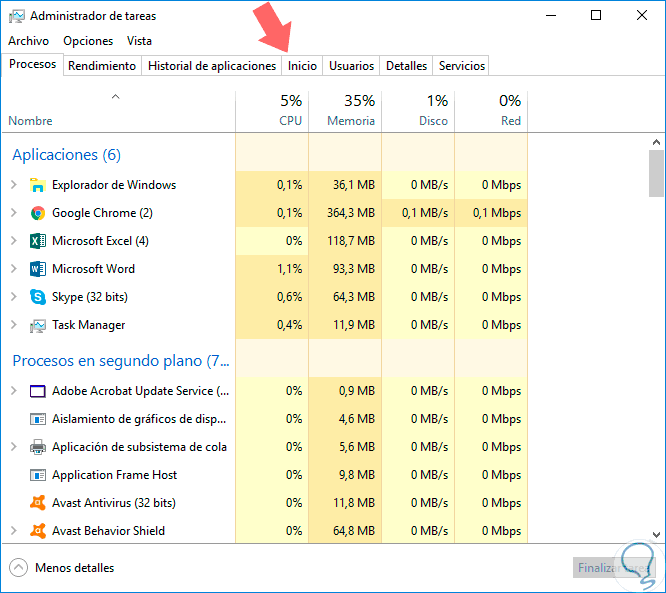Click the scrollbar up arrow

coord(656,142)
